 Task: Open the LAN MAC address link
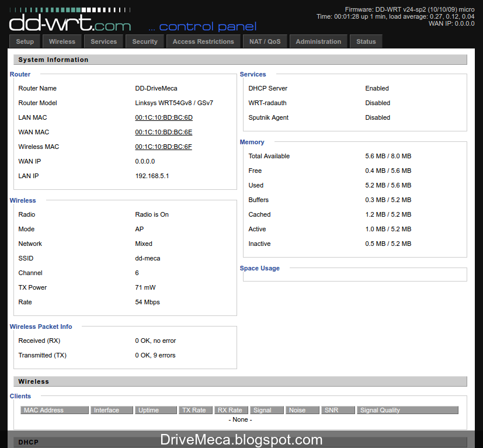(x=163, y=117)
